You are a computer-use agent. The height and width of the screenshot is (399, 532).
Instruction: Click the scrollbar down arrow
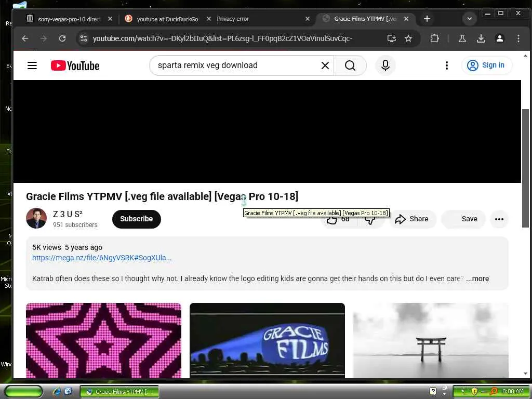point(525,374)
